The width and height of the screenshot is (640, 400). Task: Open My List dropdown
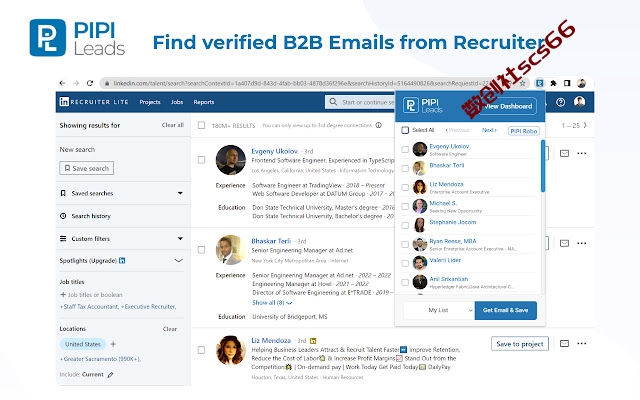(x=439, y=310)
